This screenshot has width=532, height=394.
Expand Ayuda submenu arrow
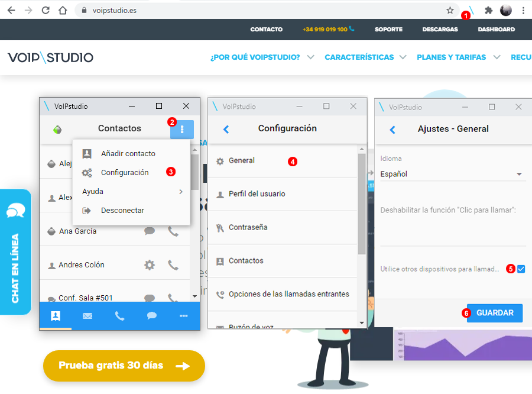tap(181, 192)
